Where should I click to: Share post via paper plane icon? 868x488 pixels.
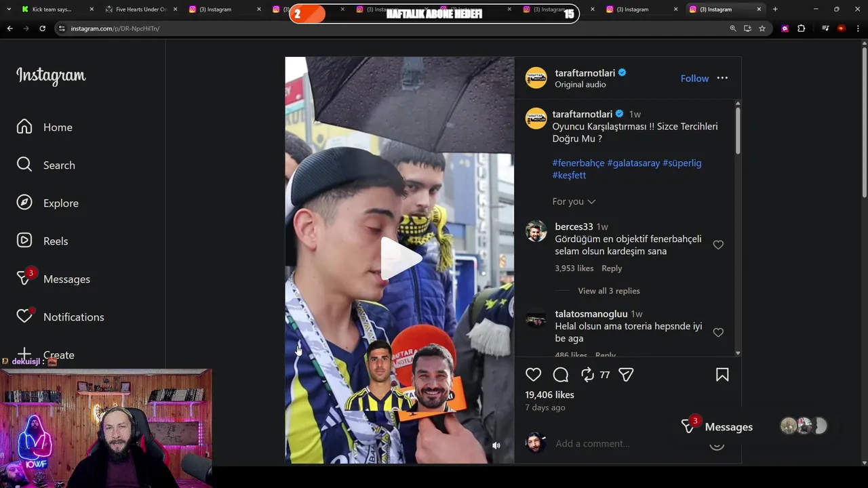pyautogui.click(x=626, y=375)
